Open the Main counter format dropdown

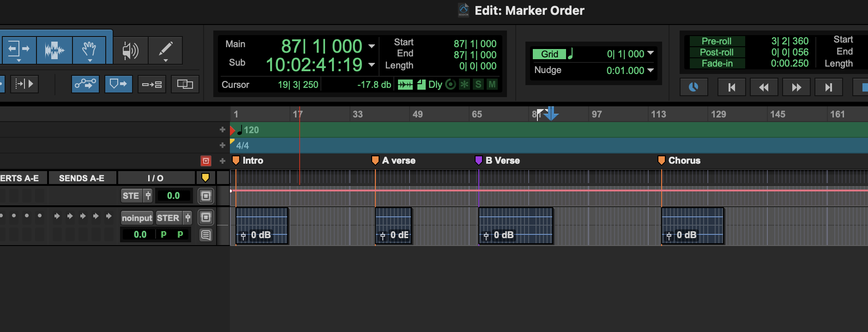tap(372, 46)
